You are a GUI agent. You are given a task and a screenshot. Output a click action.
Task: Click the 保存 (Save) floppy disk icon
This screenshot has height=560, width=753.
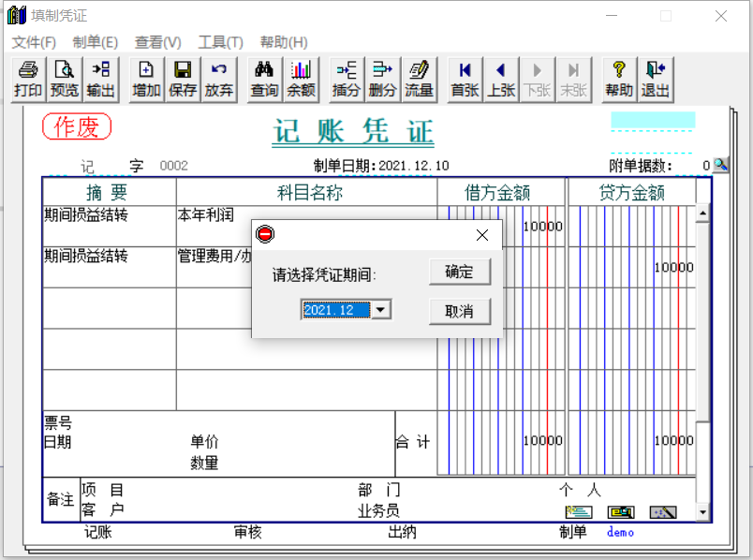click(183, 79)
